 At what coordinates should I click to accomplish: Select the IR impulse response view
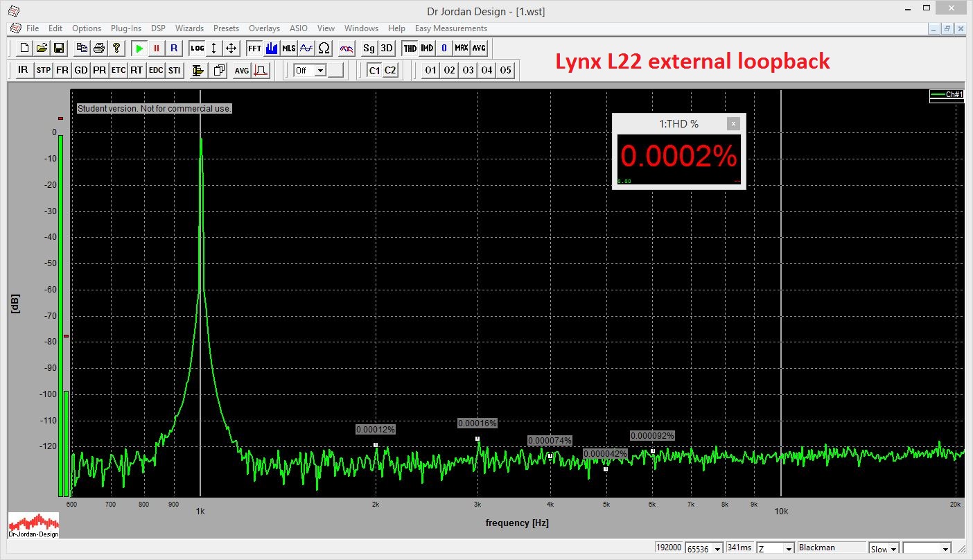(23, 70)
